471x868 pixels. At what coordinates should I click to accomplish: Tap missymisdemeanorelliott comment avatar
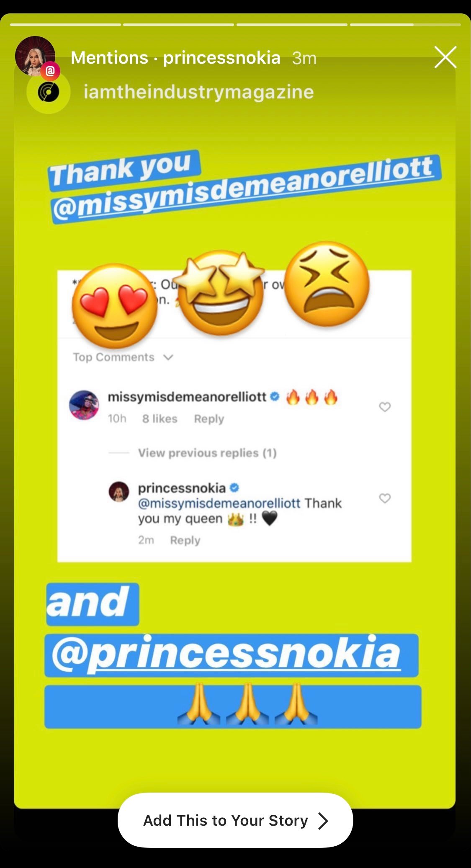(84, 405)
